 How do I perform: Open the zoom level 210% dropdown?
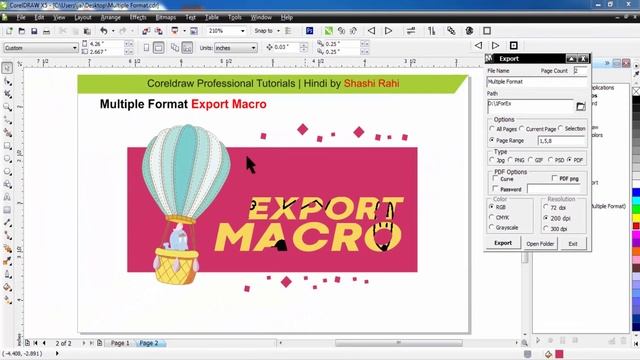242,31
